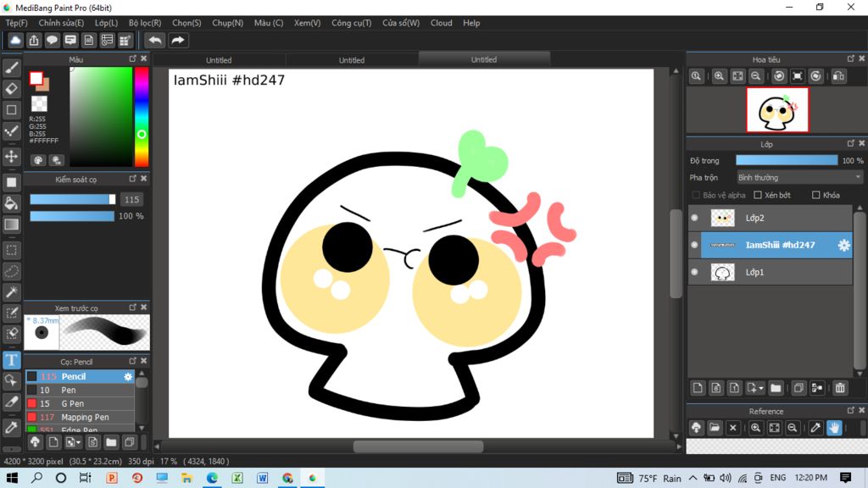
Task: Adjust the Độ trong layer opacity slider
Action: pos(787,160)
